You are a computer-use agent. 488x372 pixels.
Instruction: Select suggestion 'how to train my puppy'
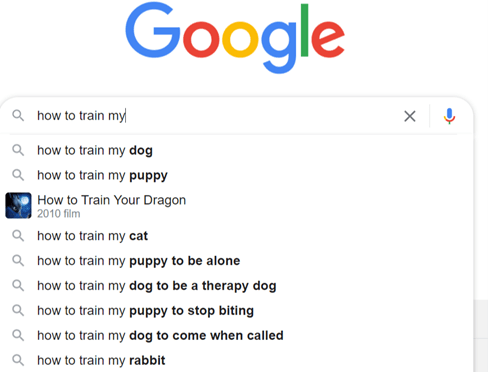click(x=237, y=175)
